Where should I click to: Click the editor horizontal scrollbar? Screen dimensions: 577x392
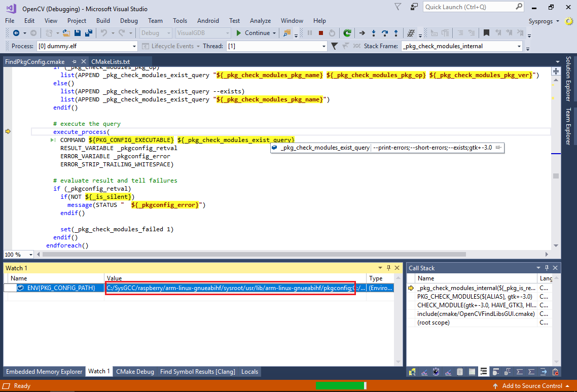coord(254,255)
